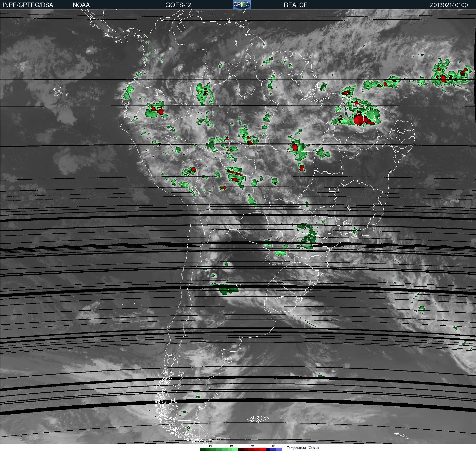
Task: Click the -50 label on the temperature scale
Action: tap(210, 446)
